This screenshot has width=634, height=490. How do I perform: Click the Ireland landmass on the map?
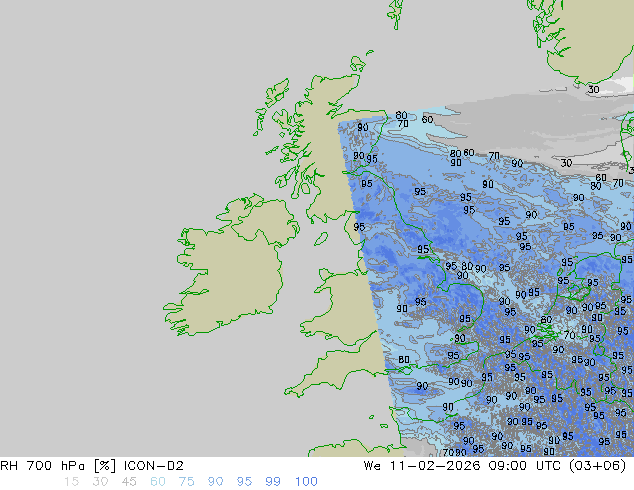coord(235,271)
